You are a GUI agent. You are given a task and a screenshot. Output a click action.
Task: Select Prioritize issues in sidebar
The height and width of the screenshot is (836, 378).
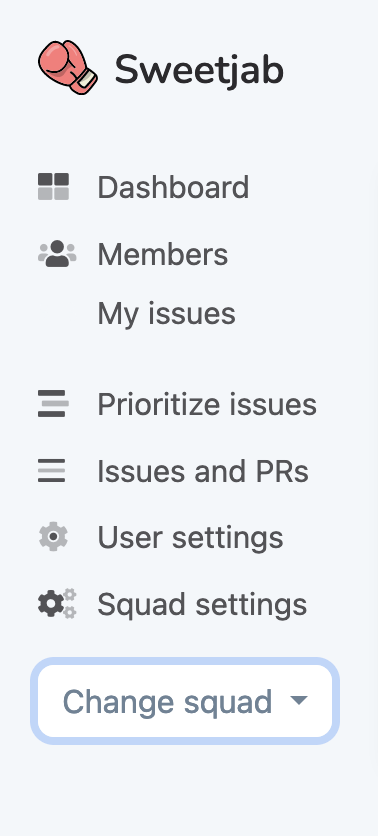(x=207, y=405)
